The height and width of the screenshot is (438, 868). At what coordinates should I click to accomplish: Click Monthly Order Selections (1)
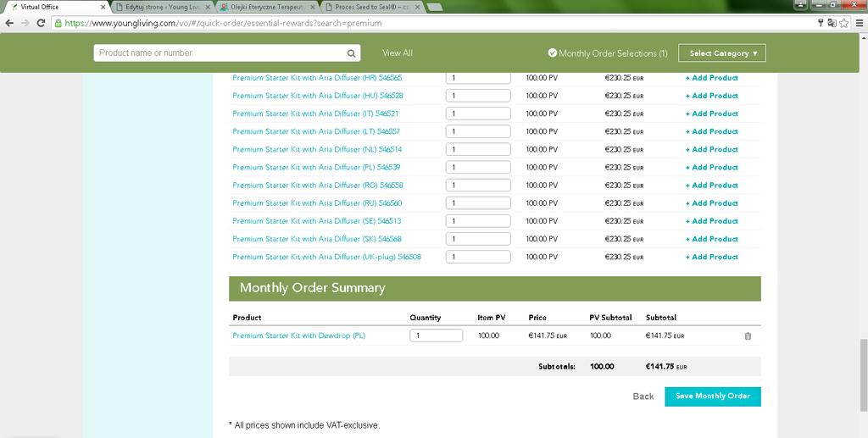[x=608, y=53]
